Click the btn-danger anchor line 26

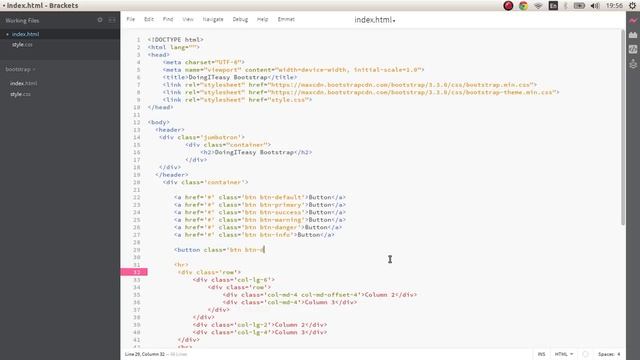(258, 227)
